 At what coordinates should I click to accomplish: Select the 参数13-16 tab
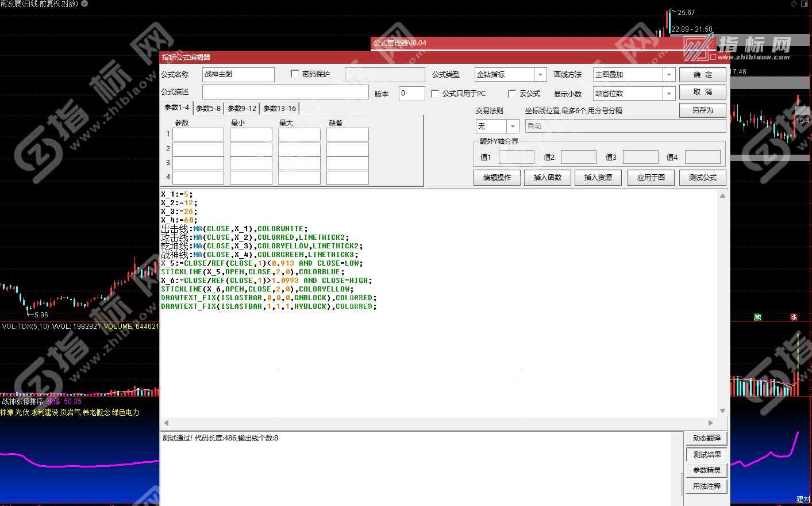(279, 108)
